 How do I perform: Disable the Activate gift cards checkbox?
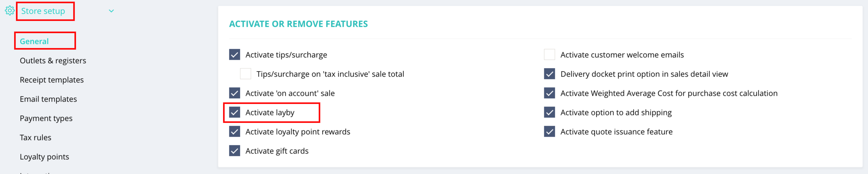pos(235,151)
